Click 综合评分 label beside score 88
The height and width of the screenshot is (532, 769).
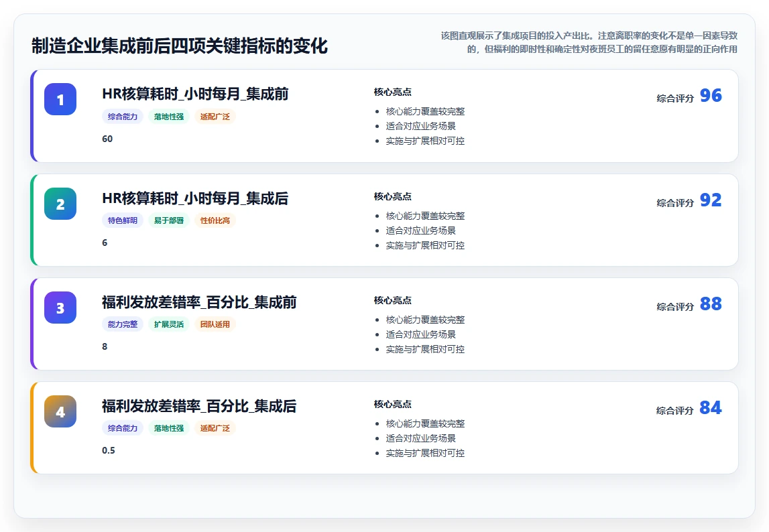coord(675,307)
